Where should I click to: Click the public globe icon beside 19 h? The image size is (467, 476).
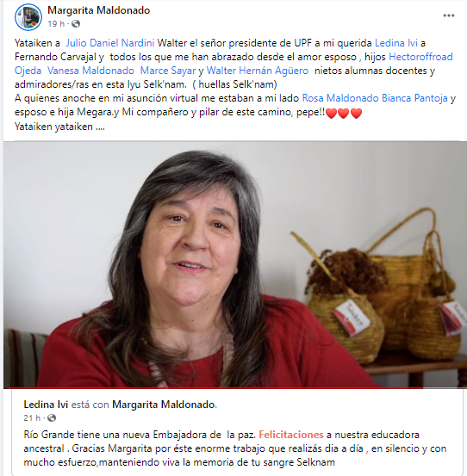76,24
